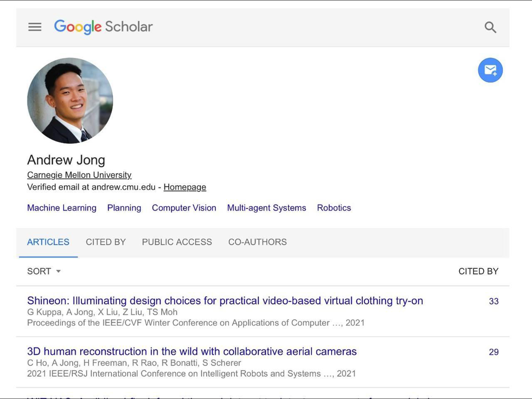The width and height of the screenshot is (532, 399).
Task: Click the verified email at andrew.cmu.edu text
Action: [x=91, y=187]
